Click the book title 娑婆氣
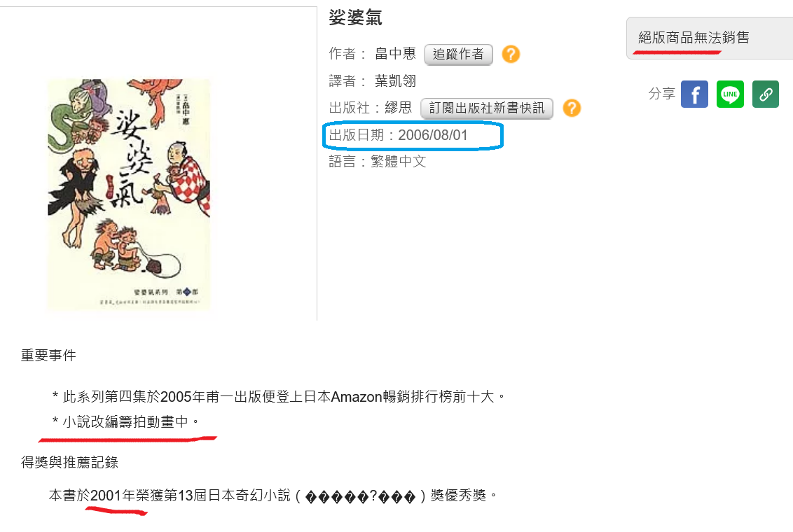The height and width of the screenshot is (532, 793). (356, 17)
